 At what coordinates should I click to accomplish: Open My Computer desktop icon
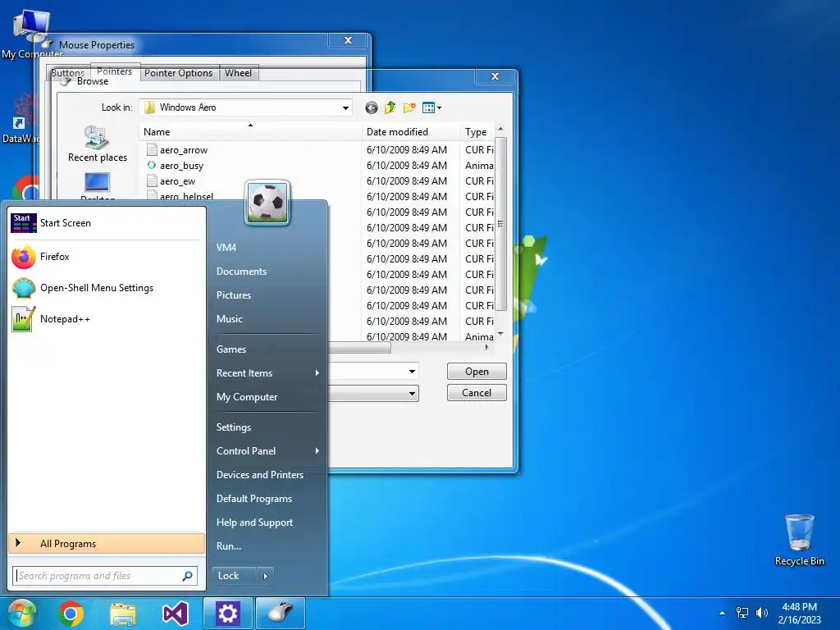pos(32,33)
